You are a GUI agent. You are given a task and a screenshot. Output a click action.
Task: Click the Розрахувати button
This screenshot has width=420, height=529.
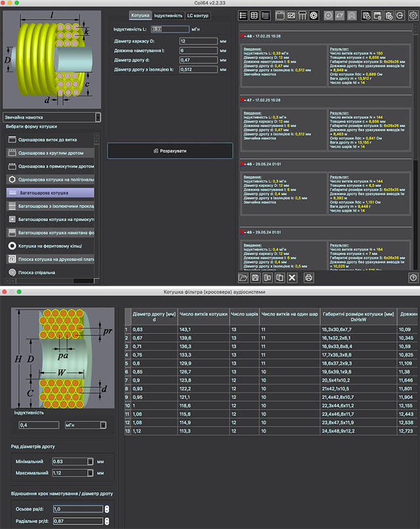click(x=170, y=151)
